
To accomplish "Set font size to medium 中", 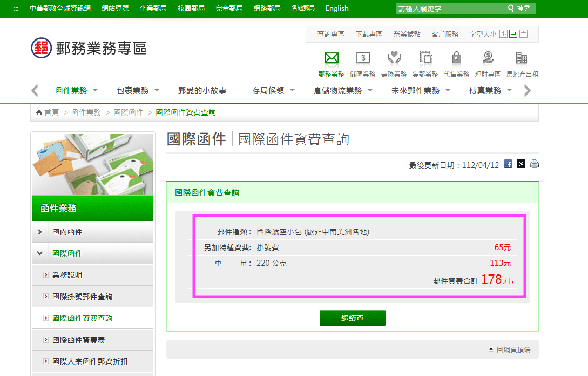I will 513,34.
